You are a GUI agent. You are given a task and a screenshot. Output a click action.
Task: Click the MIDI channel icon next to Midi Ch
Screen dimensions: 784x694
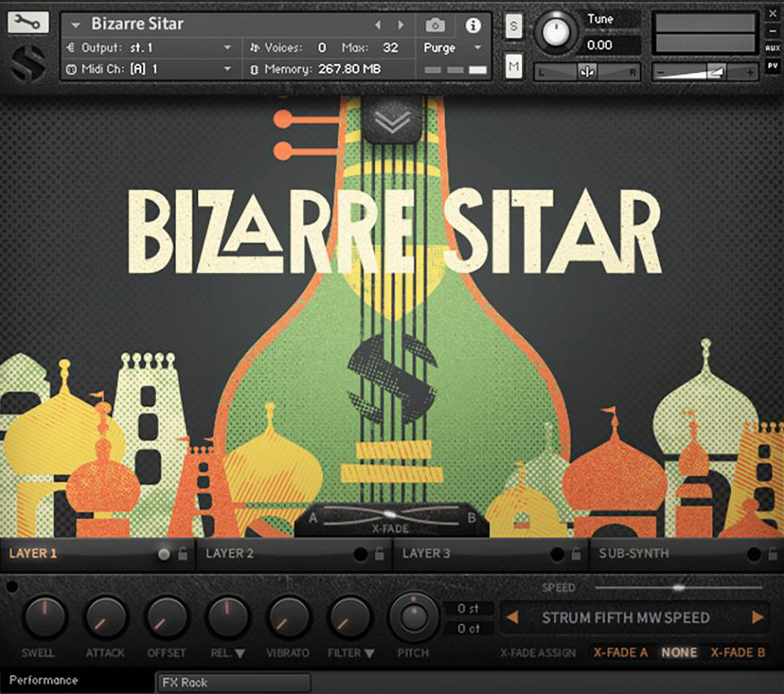[73, 68]
